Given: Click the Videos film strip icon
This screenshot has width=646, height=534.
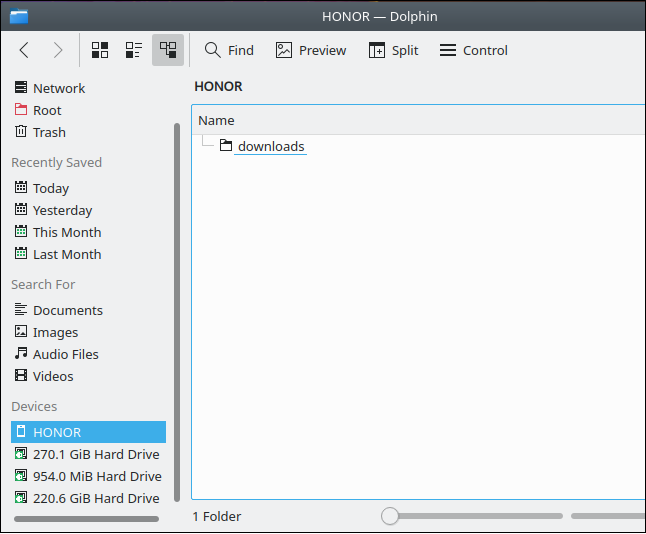Looking at the screenshot, I should click(21, 375).
